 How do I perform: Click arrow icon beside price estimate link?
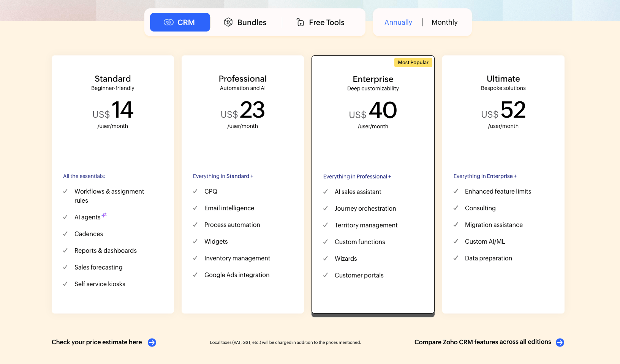tap(152, 342)
